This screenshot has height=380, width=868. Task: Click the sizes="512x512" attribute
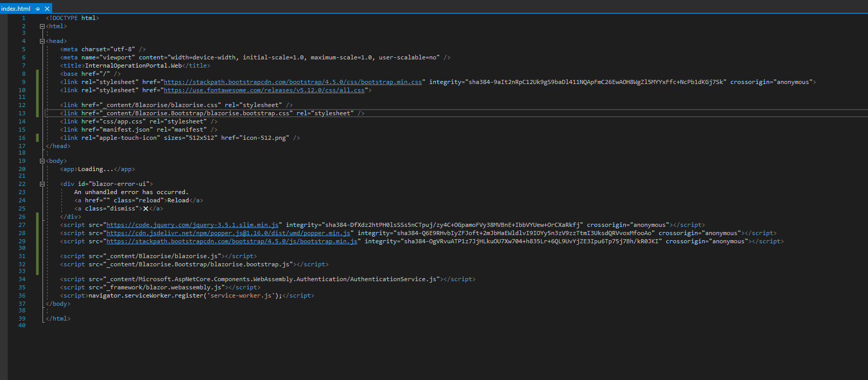tap(190, 138)
